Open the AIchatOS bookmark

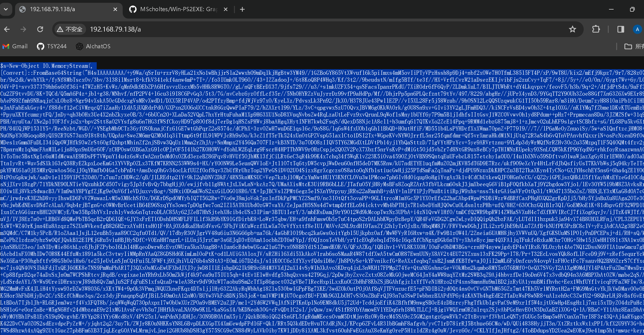click(93, 46)
